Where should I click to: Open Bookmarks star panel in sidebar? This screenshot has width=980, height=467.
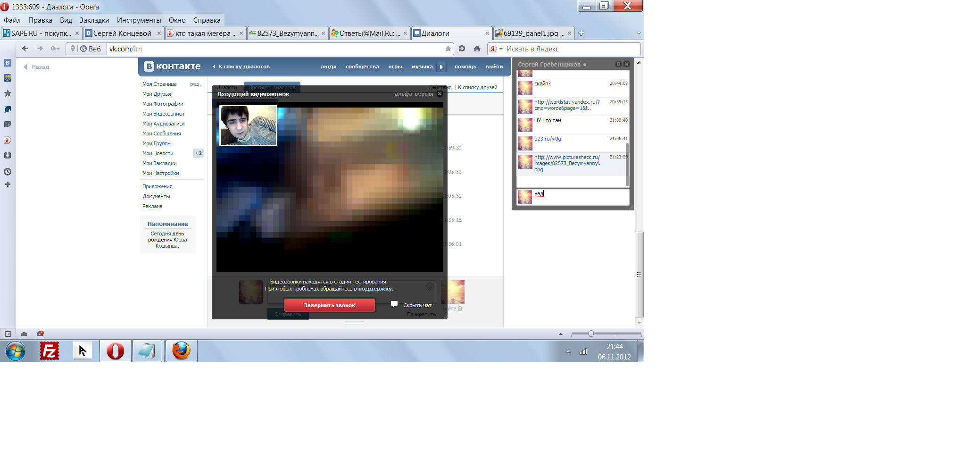pyautogui.click(x=8, y=93)
